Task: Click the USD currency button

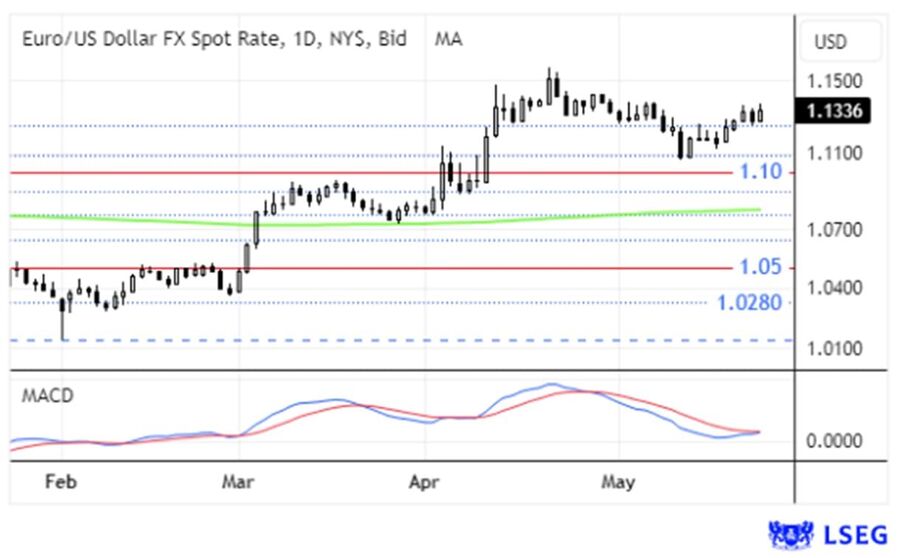Action: coord(840,41)
